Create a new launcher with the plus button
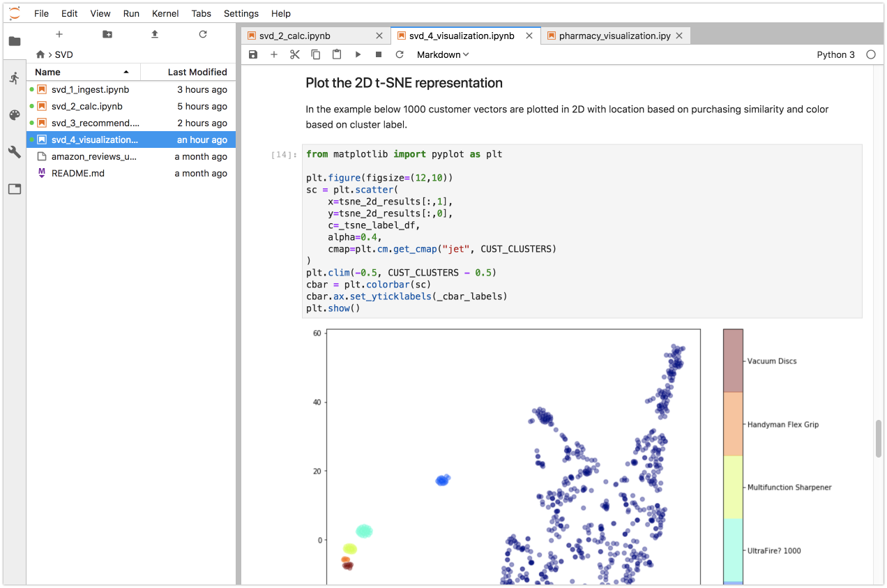The height and width of the screenshot is (588, 887). 59,33
